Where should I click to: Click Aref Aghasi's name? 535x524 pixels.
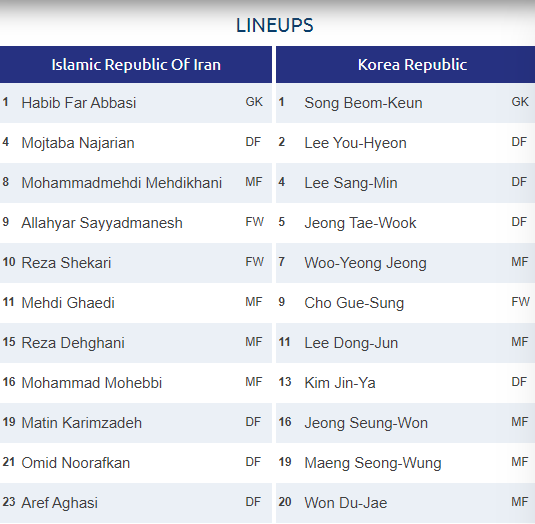59,503
